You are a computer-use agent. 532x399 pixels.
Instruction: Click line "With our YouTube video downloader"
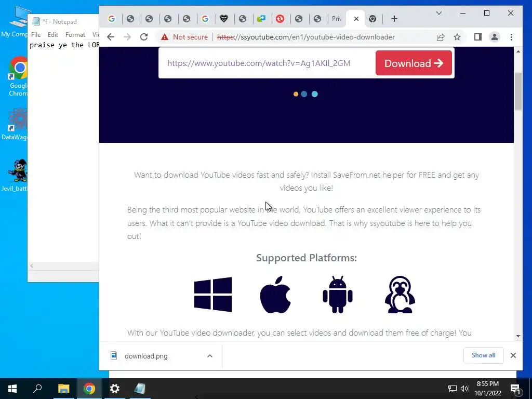click(299, 333)
